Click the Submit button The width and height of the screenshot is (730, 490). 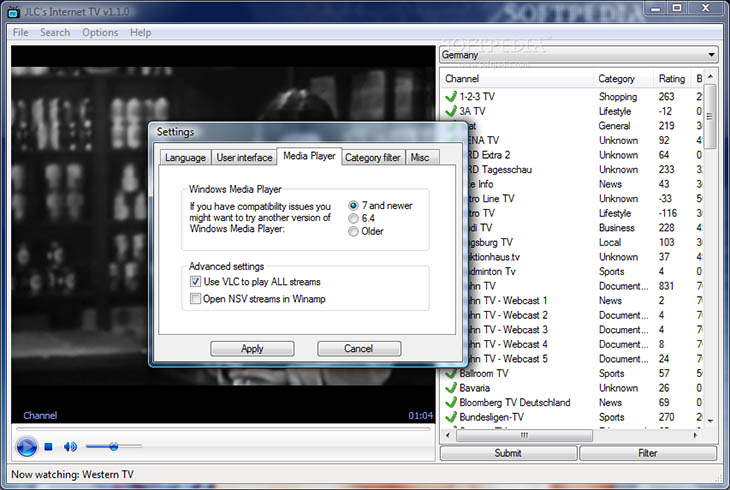click(508, 453)
